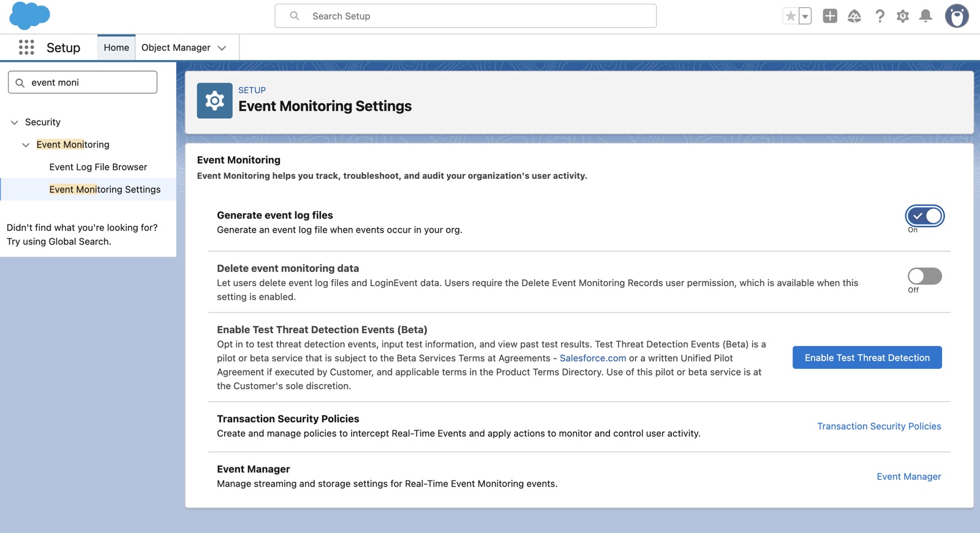Click the Delete event monitoring data heading
Viewport: 980px width, 533px height.
point(288,268)
